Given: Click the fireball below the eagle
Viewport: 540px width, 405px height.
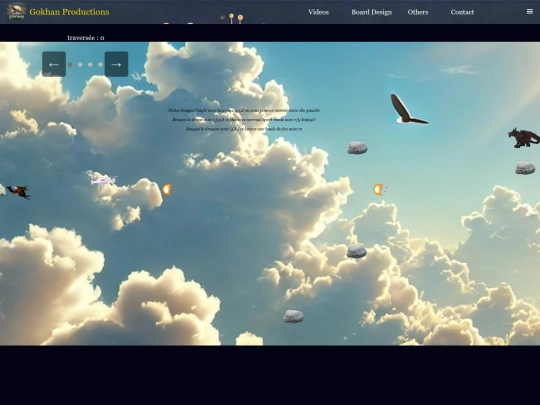Looking at the screenshot, I should click(379, 189).
